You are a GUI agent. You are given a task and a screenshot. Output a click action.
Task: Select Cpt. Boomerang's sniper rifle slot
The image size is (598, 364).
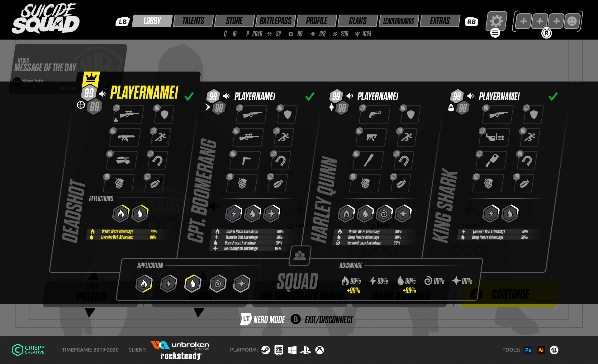[249, 137]
